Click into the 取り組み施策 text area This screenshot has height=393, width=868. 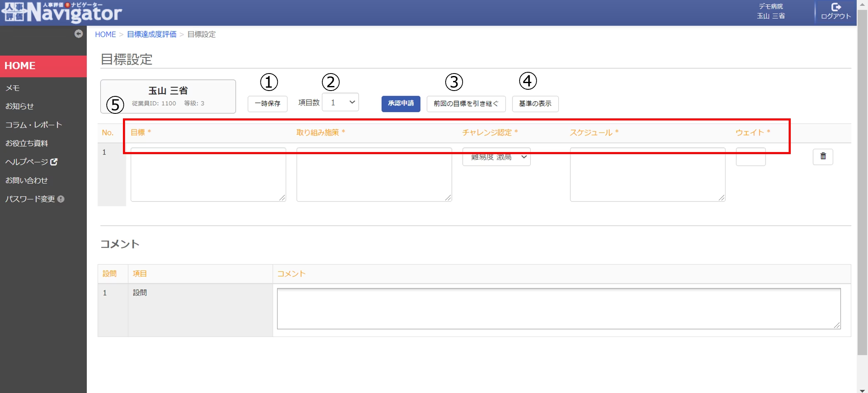tap(374, 174)
